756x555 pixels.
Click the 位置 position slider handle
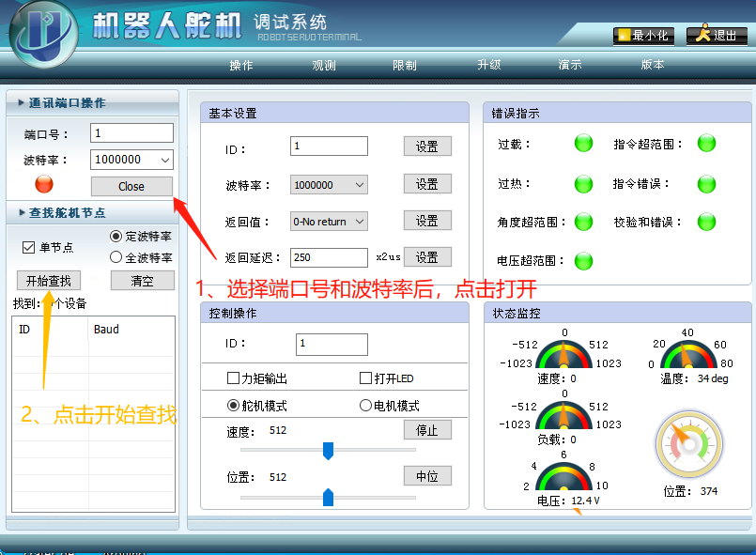point(328,497)
